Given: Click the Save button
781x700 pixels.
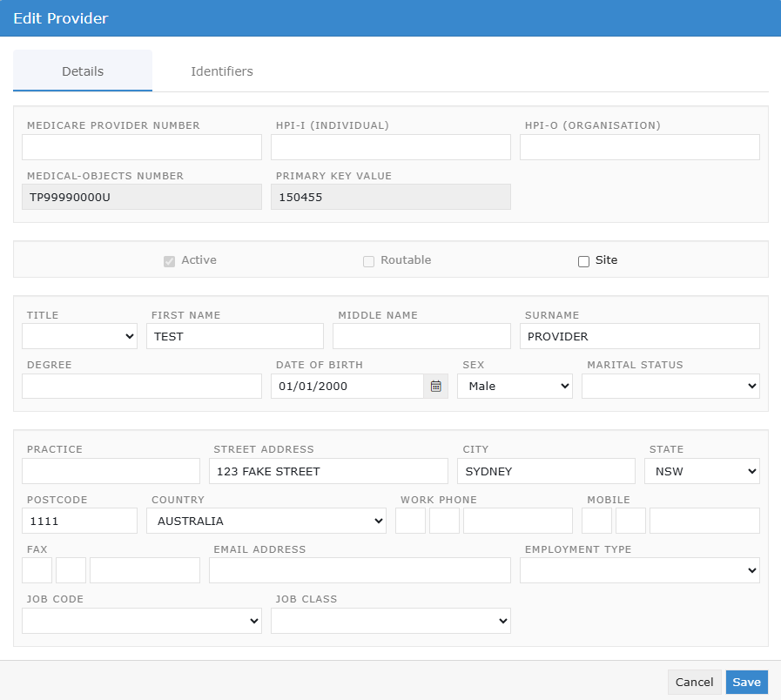Looking at the screenshot, I should (746, 682).
